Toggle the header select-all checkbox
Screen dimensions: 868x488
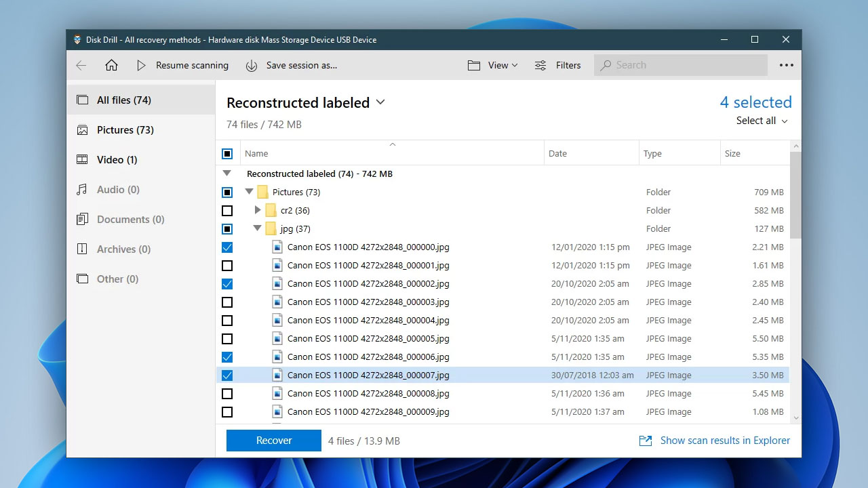coord(227,154)
